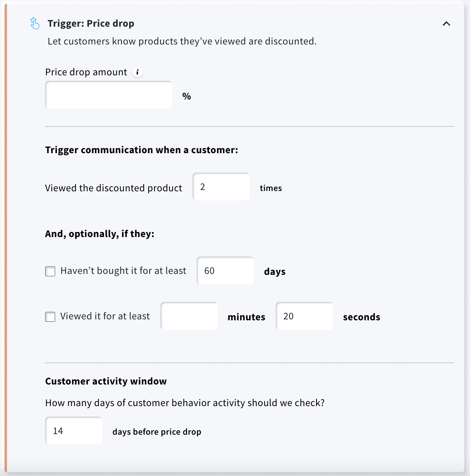Click the empty minutes input field

pos(189,316)
